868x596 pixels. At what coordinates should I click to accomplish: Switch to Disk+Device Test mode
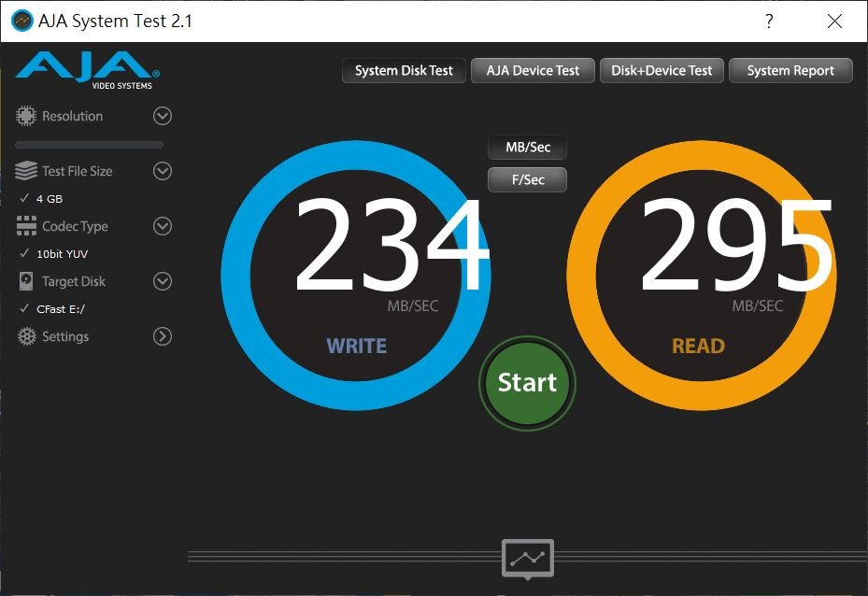[x=662, y=70]
